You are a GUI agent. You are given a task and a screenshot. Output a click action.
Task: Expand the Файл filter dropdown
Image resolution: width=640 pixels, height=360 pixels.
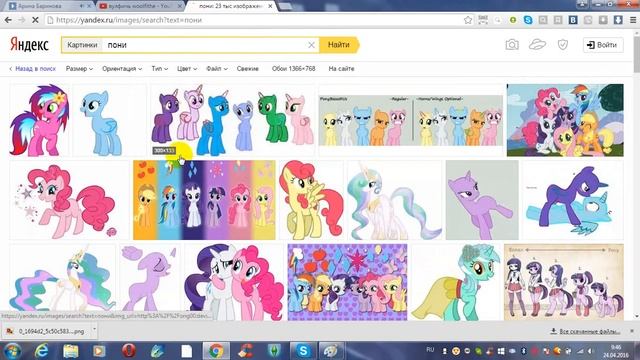click(217, 69)
